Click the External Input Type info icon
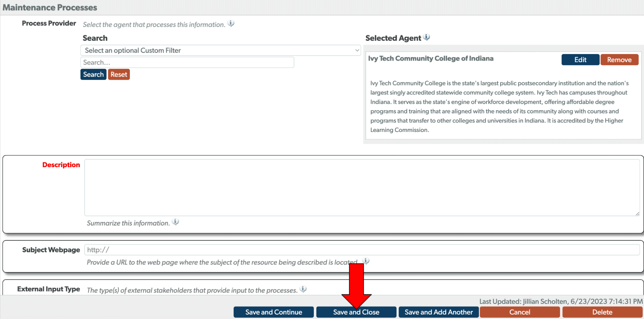Image resolution: width=644 pixels, height=319 pixels. click(303, 289)
